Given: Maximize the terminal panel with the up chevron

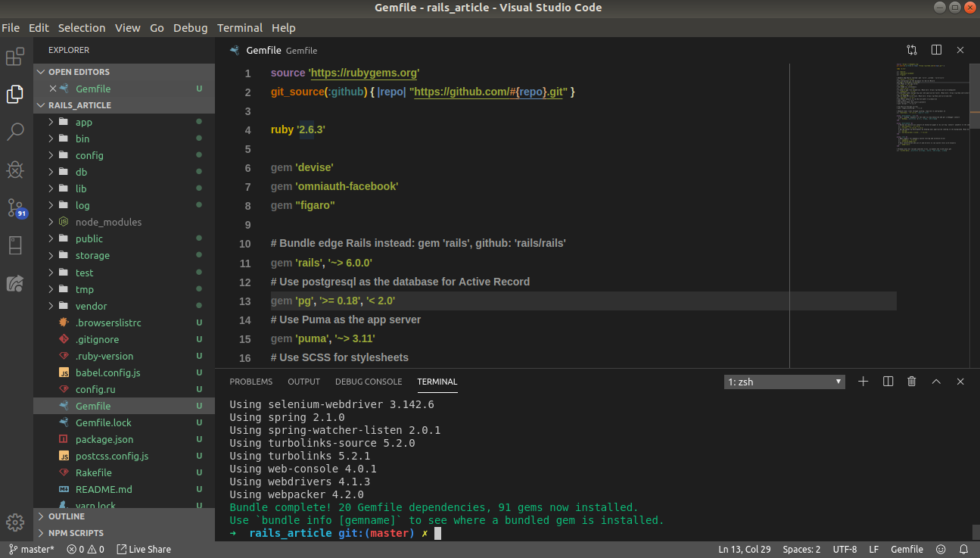Looking at the screenshot, I should tap(936, 382).
